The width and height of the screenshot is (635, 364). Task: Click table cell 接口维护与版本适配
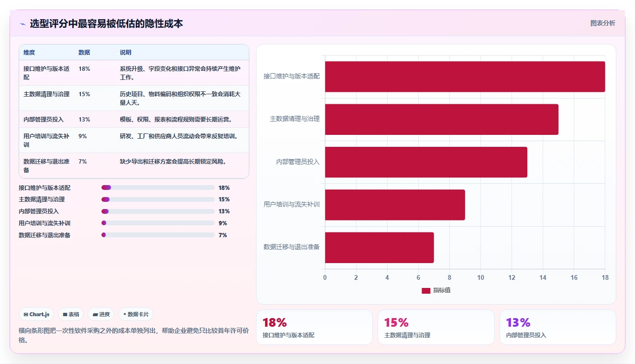point(46,73)
